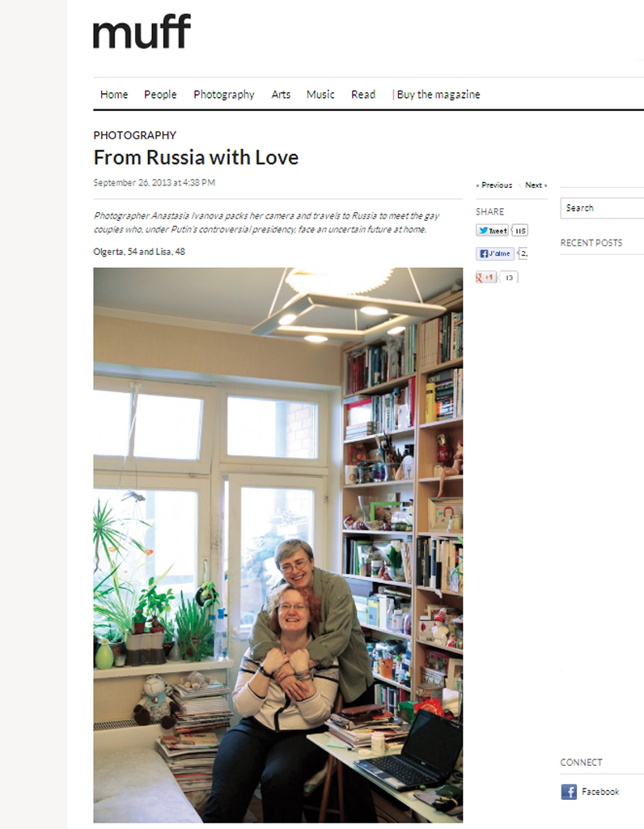Click the muff site logo

142,32
